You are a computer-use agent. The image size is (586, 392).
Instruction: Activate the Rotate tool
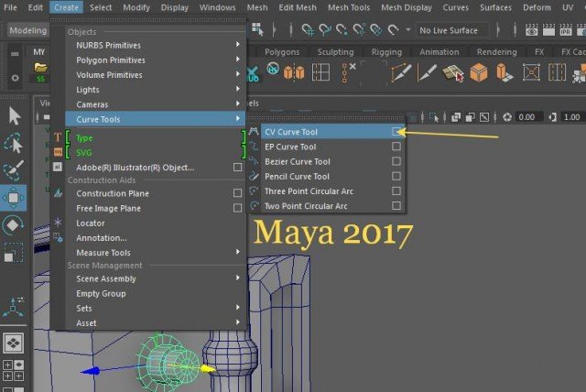click(14, 225)
